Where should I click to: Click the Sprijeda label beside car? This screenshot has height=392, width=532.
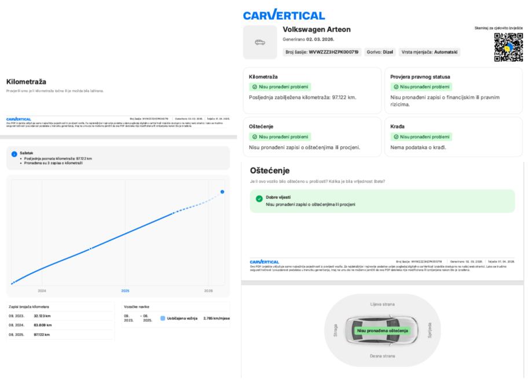(429, 330)
